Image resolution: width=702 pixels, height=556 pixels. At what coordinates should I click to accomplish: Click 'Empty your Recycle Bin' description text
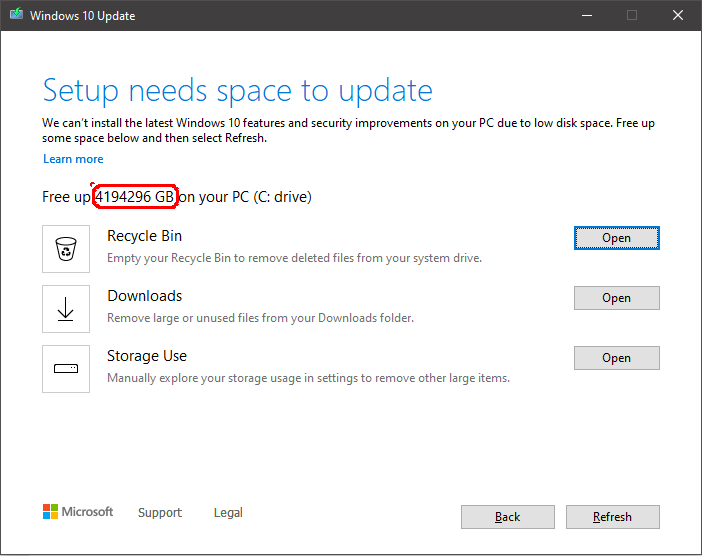coord(294,258)
